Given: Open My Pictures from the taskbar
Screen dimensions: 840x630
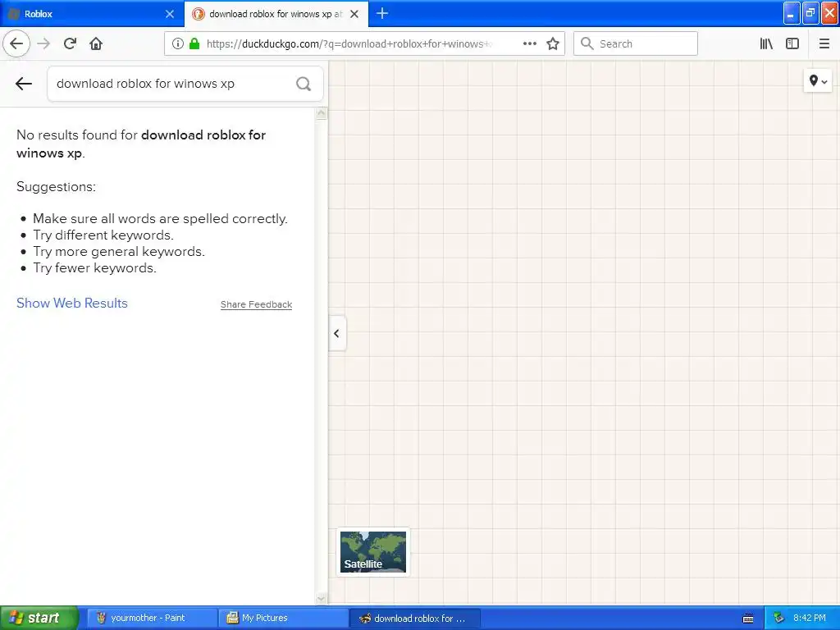Looking at the screenshot, I should (283, 618).
